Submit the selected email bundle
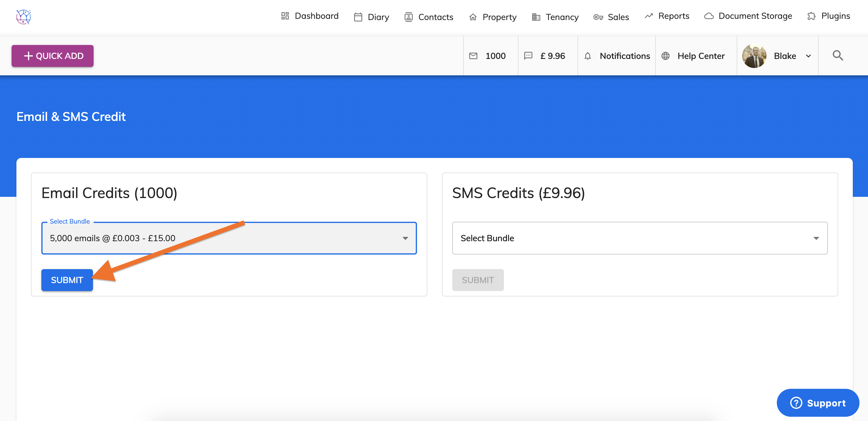Viewport: 868px width, 421px height. (67, 280)
